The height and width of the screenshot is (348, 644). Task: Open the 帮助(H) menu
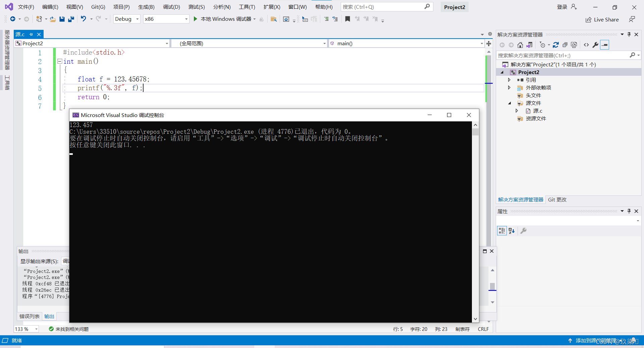324,7
